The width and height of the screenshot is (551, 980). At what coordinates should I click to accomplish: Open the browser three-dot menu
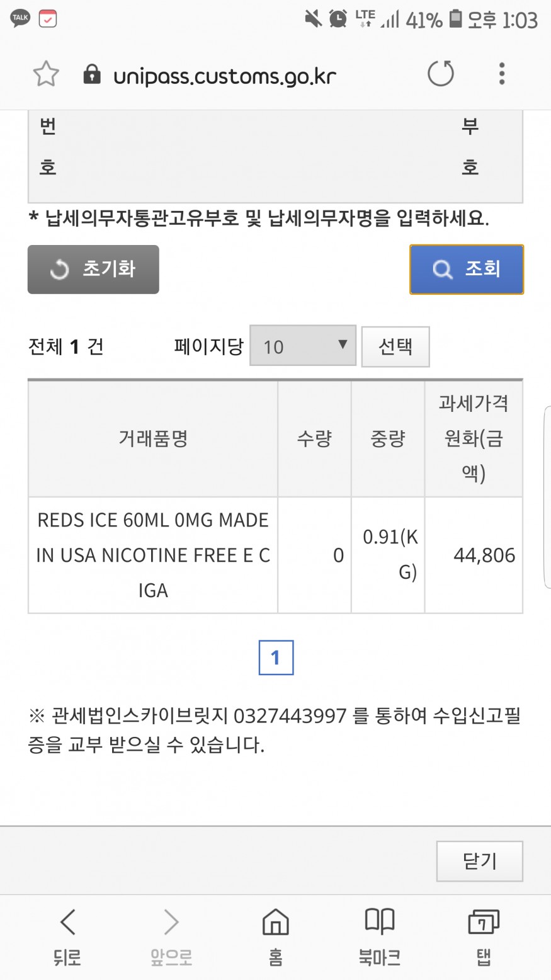click(501, 74)
